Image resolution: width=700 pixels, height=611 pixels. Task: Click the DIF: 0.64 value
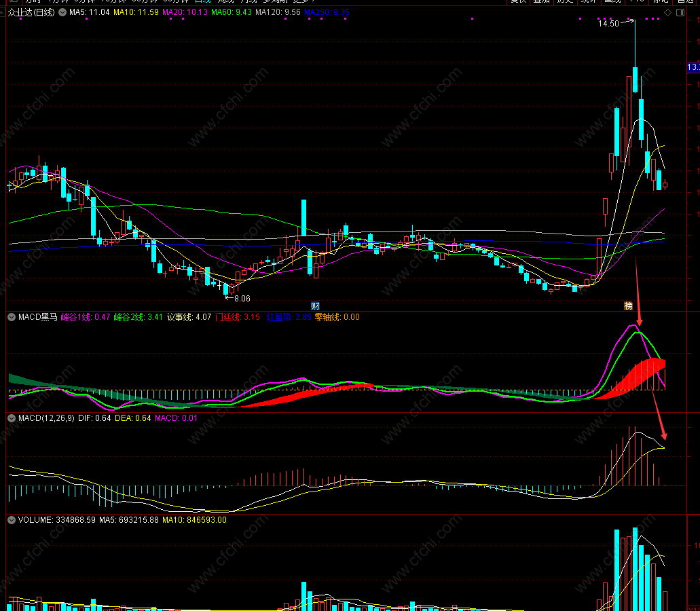[94, 418]
